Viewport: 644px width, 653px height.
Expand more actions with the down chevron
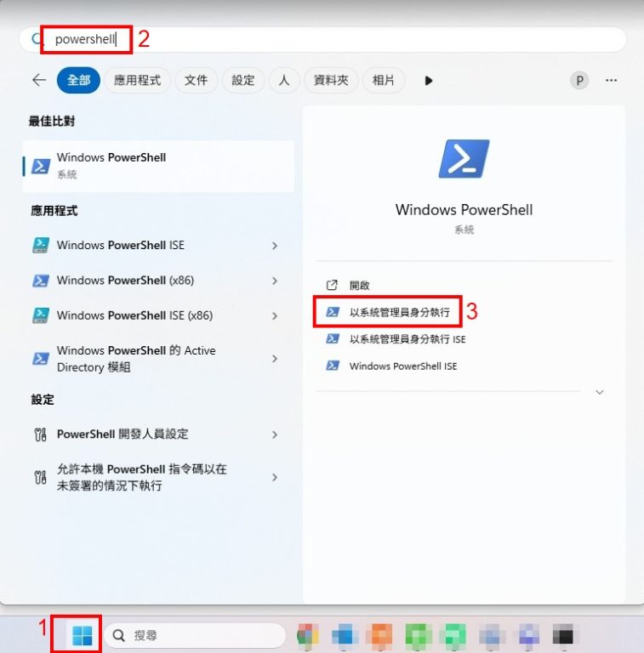600,392
